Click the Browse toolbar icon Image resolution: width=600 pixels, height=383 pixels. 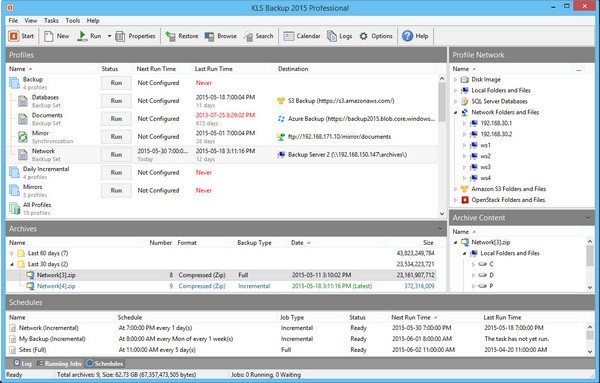[209, 36]
